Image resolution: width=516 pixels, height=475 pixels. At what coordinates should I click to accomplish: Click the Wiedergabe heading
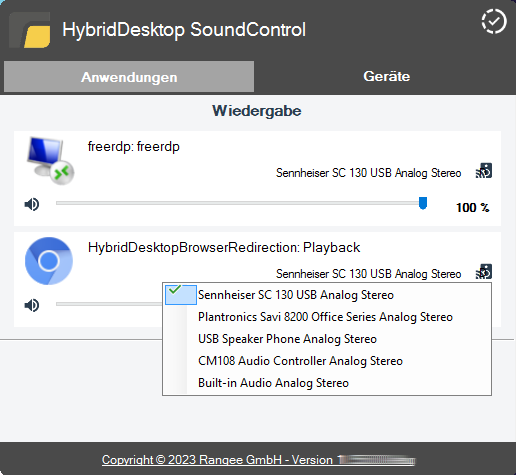257,111
